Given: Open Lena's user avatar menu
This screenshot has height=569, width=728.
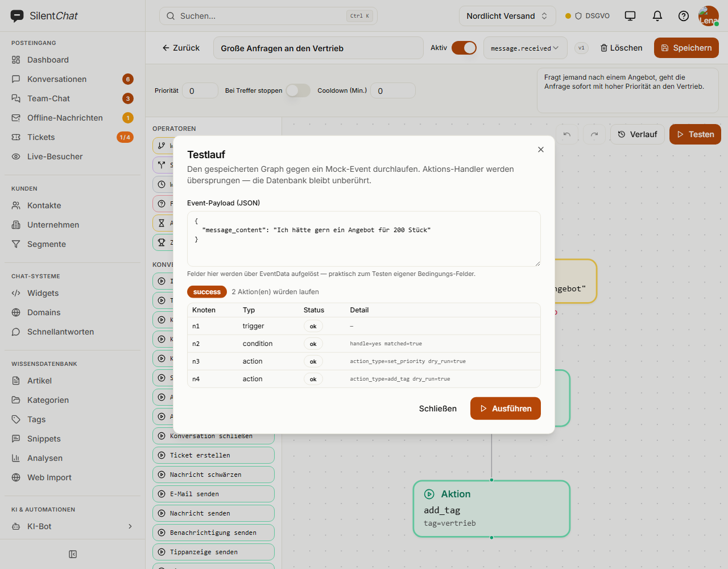Looking at the screenshot, I should click(x=709, y=16).
